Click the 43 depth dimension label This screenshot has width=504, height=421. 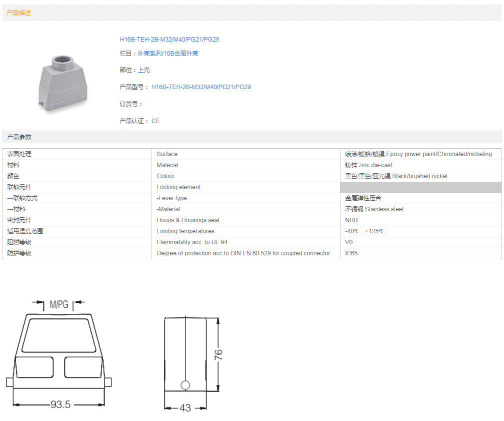[185, 408]
